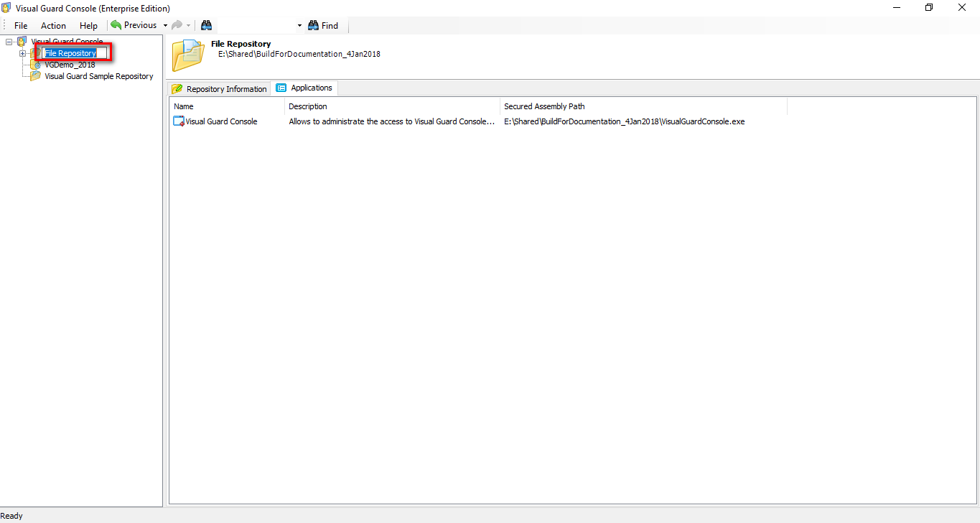Click the Find binoculars button

coord(323,25)
